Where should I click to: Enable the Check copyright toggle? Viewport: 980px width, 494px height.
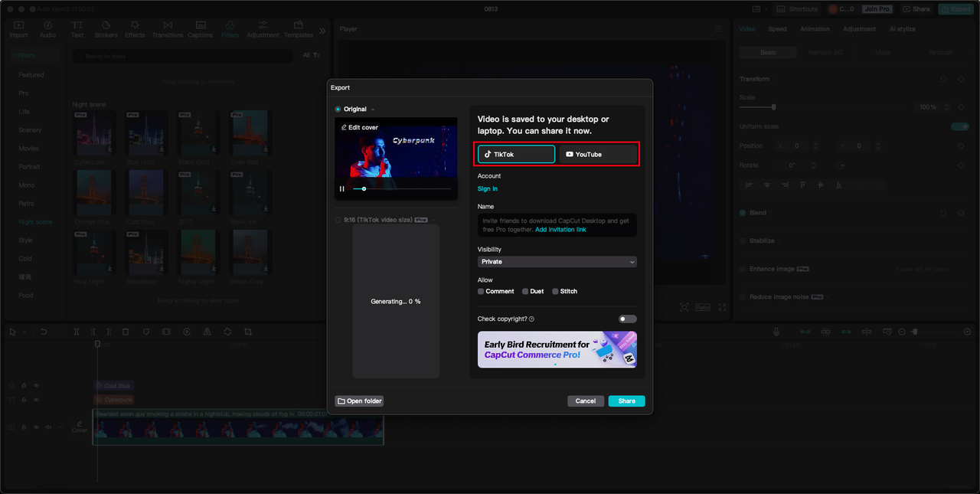pyautogui.click(x=627, y=318)
